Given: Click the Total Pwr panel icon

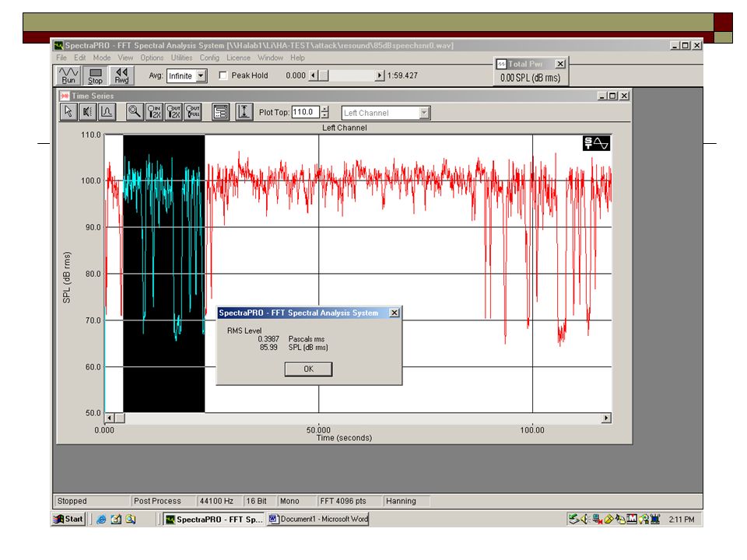Looking at the screenshot, I should tap(501, 64).
